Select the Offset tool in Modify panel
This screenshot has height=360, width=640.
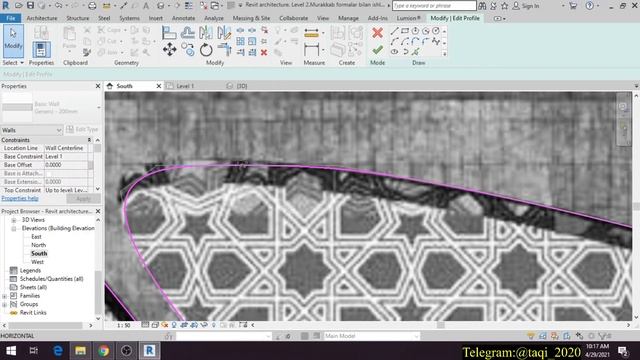coord(187,33)
